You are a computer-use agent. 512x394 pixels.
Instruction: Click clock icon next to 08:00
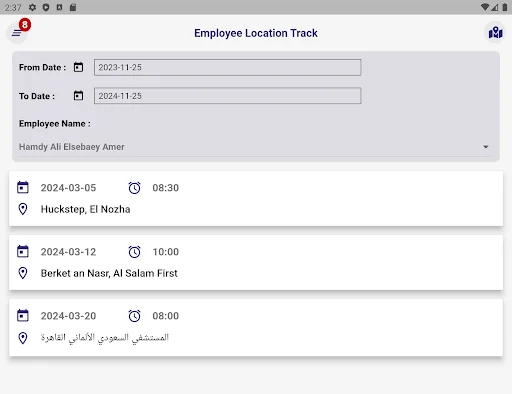pyautogui.click(x=134, y=316)
